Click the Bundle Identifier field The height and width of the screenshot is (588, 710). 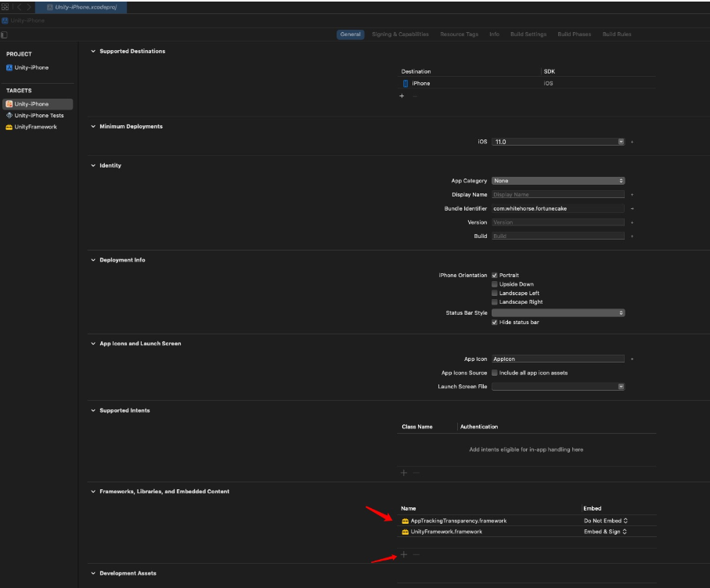tap(558, 209)
